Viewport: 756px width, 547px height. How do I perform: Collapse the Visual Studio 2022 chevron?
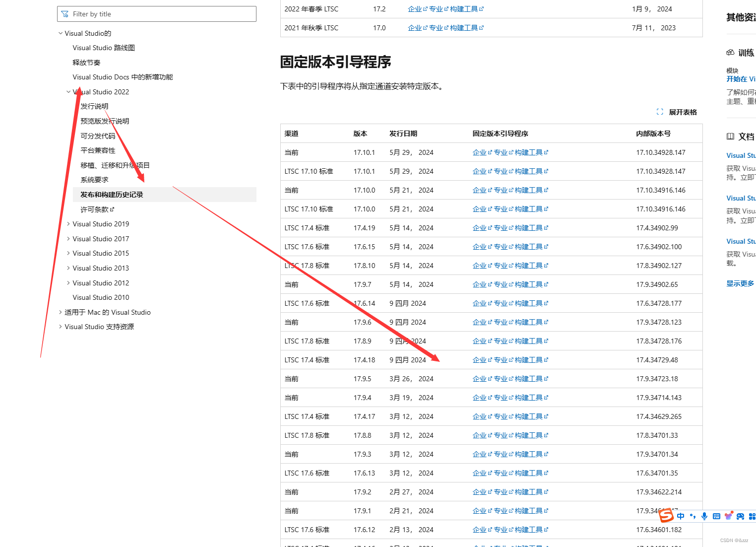pyautogui.click(x=68, y=92)
